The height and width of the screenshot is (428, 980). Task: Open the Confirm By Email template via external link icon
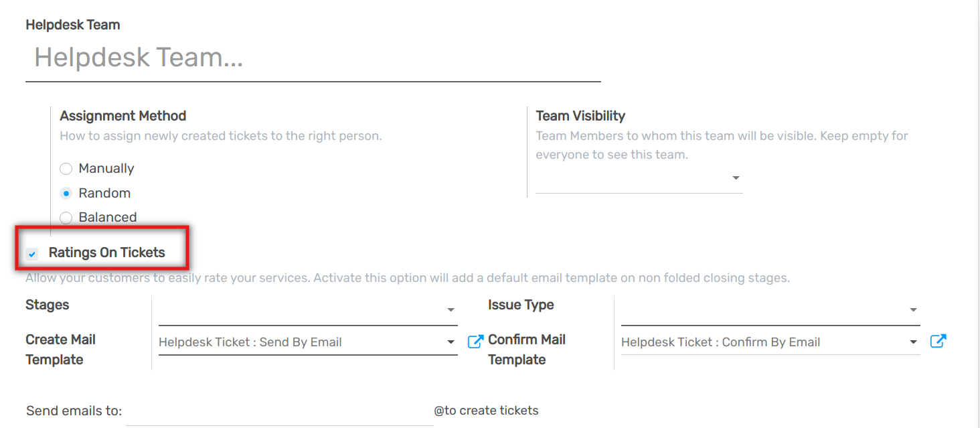(x=938, y=341)
